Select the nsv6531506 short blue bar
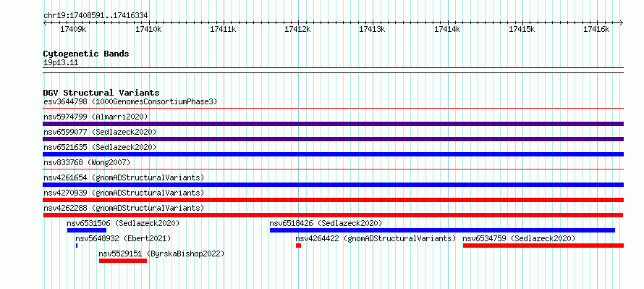 pos(87,230)
